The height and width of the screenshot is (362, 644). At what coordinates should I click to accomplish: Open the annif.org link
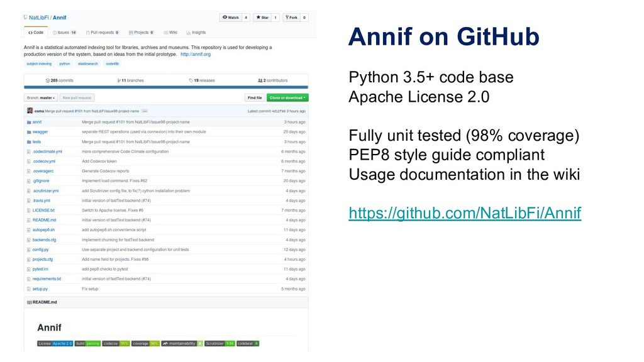pyautogui.click(x=196, y=55)
